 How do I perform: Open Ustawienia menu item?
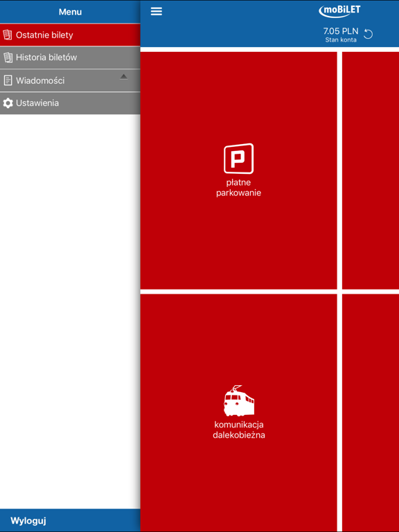click(70, 103)
